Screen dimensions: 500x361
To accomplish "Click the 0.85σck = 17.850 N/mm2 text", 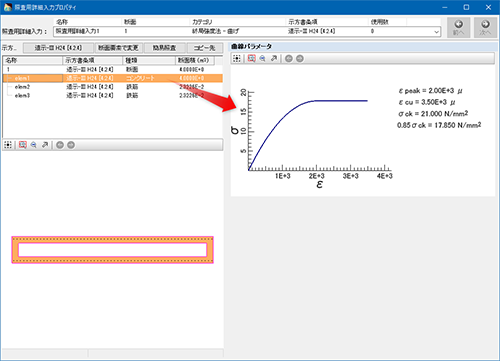I will (x=439, y=125).
